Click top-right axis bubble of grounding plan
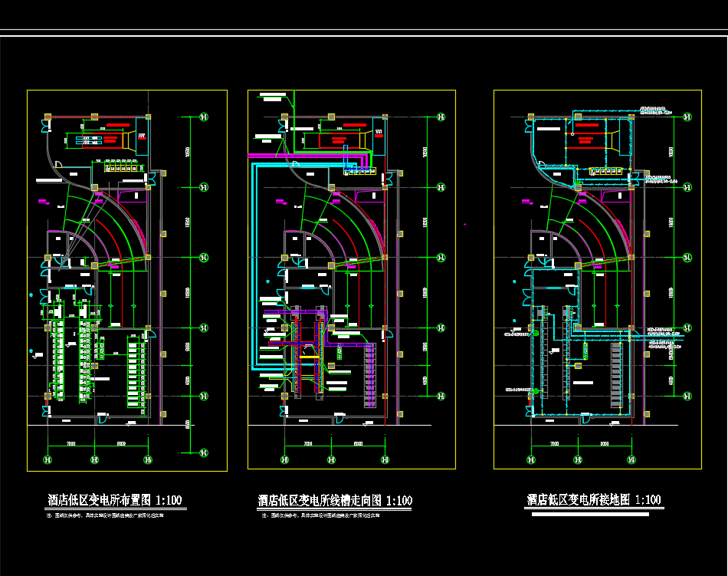 click(686, 117)
